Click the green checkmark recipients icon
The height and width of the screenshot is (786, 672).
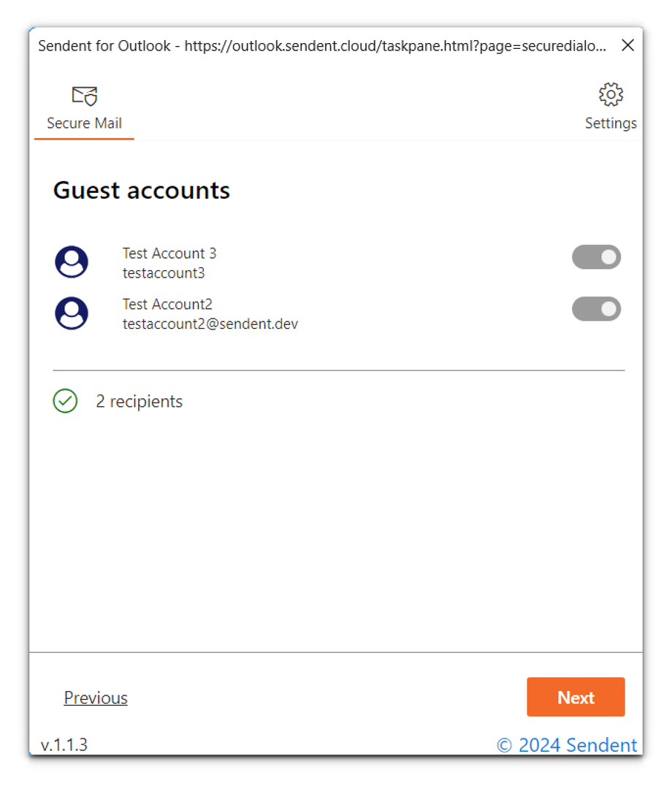tap(65, 401)
